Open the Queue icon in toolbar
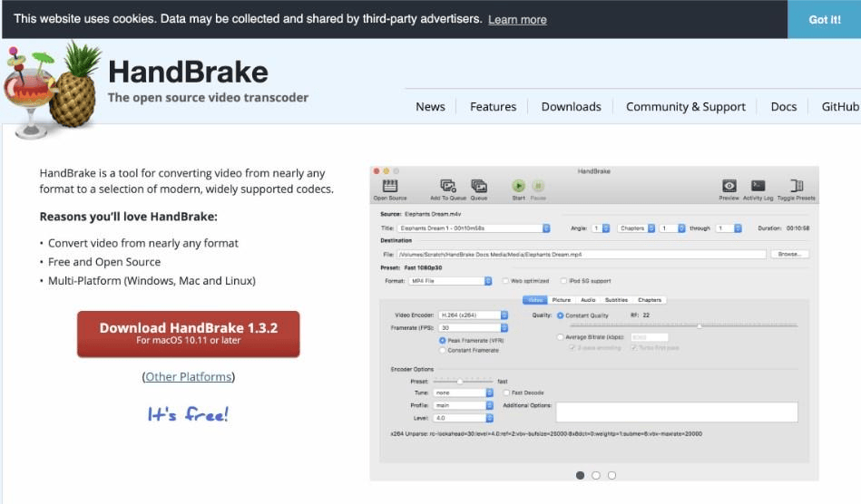The image size is (861, 504). point(479,186)
